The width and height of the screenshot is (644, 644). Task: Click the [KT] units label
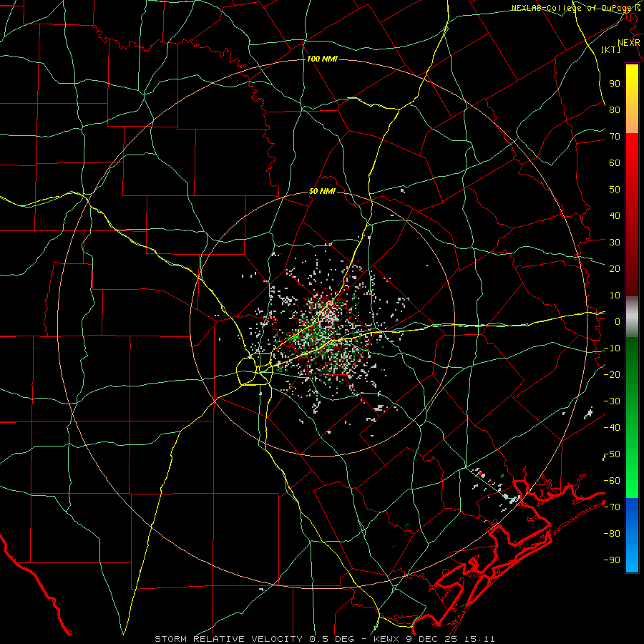(x=611, y=49)
